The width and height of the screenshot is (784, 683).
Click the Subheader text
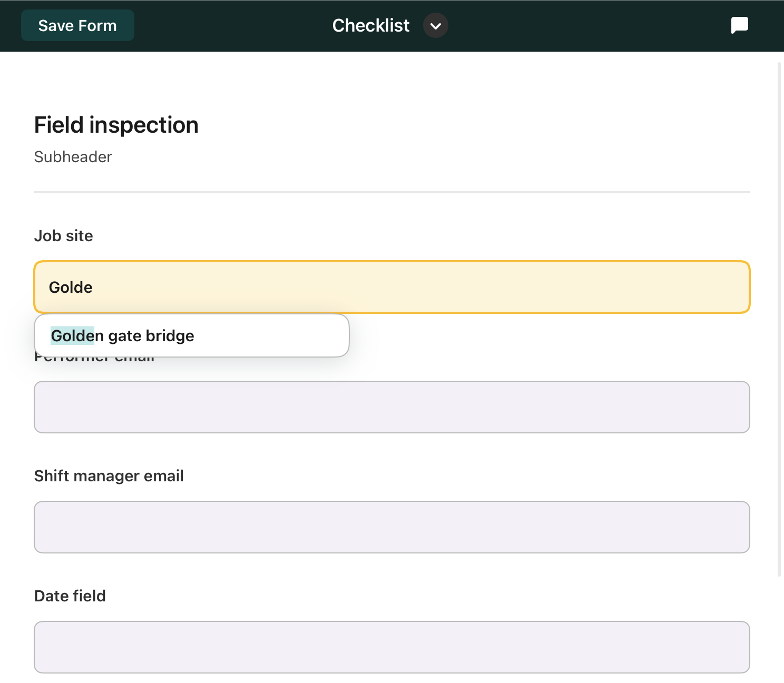(x=73, y=157)
